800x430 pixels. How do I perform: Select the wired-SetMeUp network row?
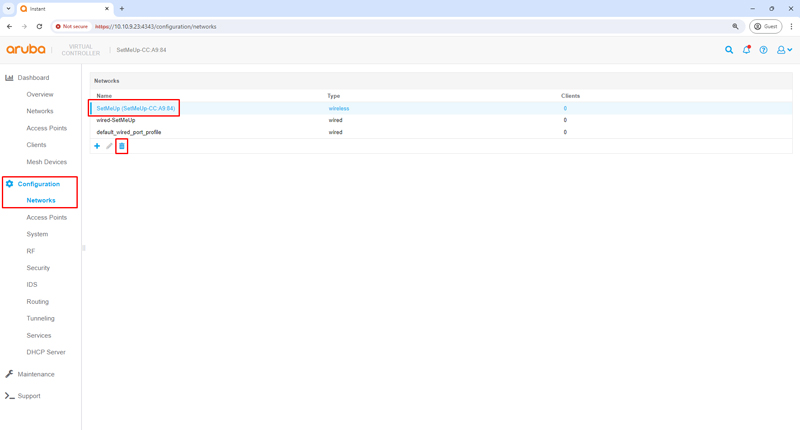pos(116,120)
